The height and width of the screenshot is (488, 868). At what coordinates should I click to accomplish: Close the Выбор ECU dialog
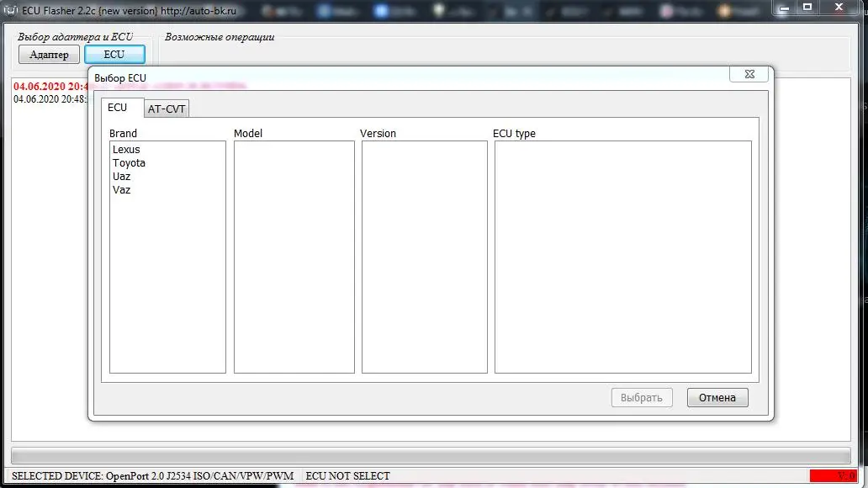tap(749, 74)
